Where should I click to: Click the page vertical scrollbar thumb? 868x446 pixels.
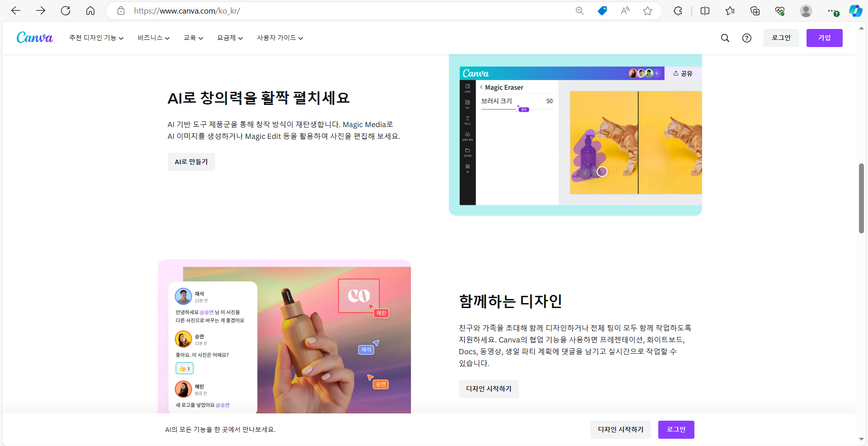(862, 198)
